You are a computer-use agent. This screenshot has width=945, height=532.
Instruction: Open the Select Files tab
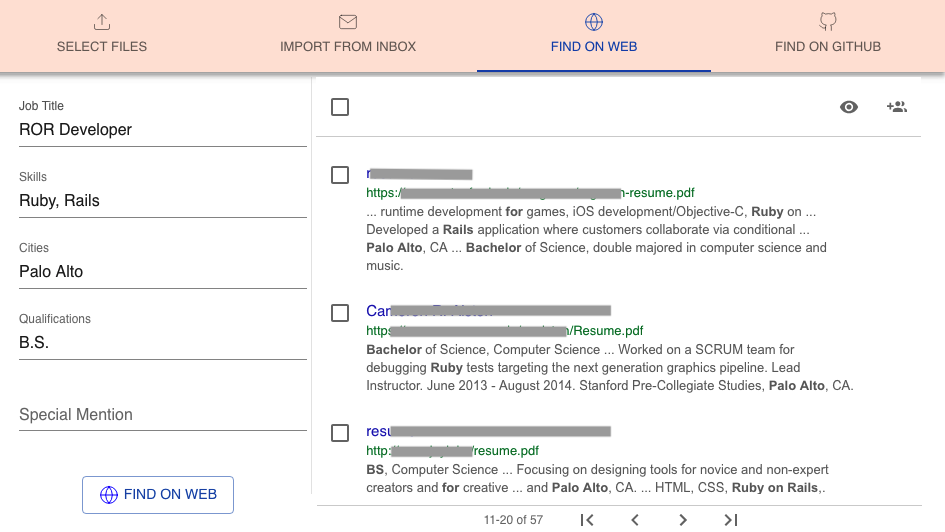point(102,36)
